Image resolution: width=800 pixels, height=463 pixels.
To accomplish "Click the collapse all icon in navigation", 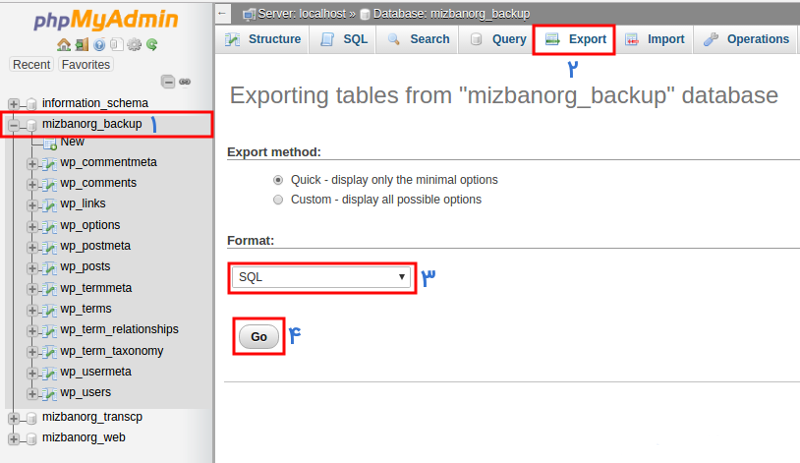I will click(168, 82).
